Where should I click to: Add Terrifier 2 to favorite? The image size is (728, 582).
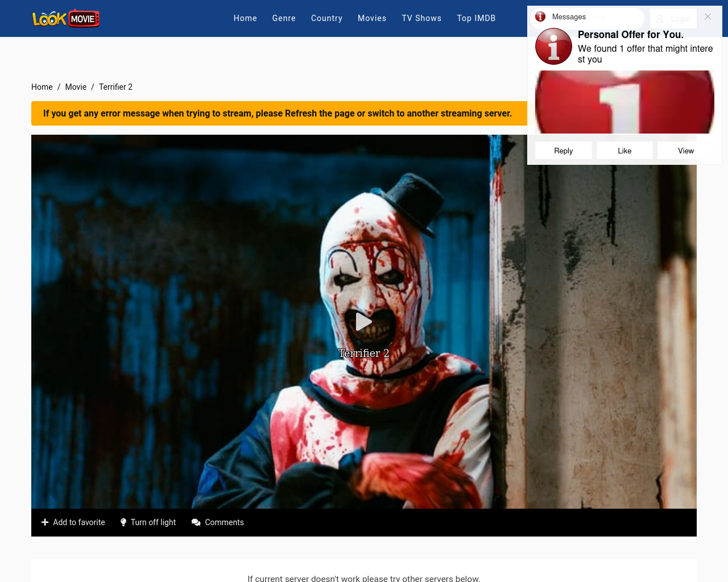[73, 522]
